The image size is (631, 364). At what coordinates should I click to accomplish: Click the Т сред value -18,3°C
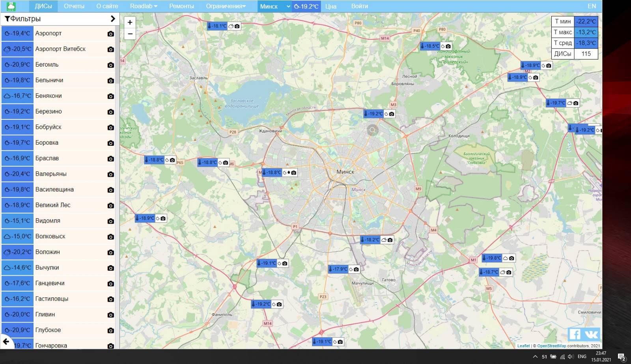coord(586,43)
